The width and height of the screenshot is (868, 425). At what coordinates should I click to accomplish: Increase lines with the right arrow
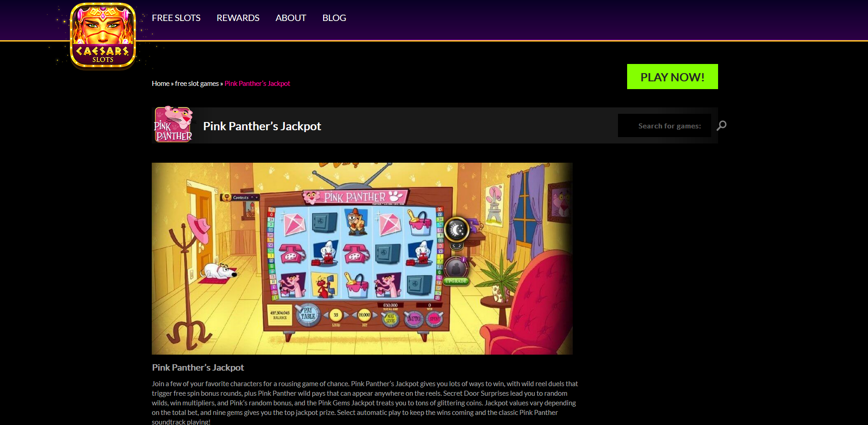coord(346,315)
